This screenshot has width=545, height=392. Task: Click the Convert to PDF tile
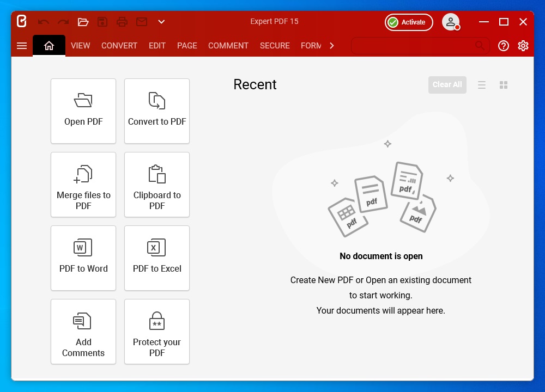(x=157, y=111)
